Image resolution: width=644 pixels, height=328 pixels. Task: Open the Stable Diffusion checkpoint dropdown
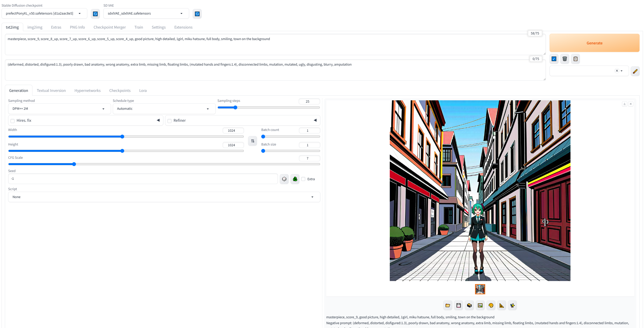(44, 14)
